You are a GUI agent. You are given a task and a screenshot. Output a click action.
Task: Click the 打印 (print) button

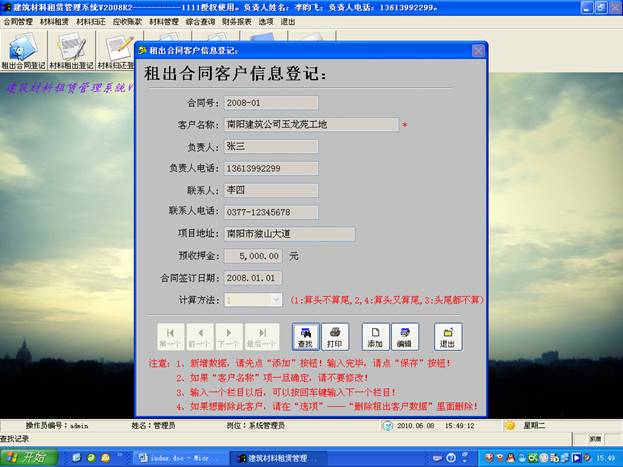pos(334,336)
